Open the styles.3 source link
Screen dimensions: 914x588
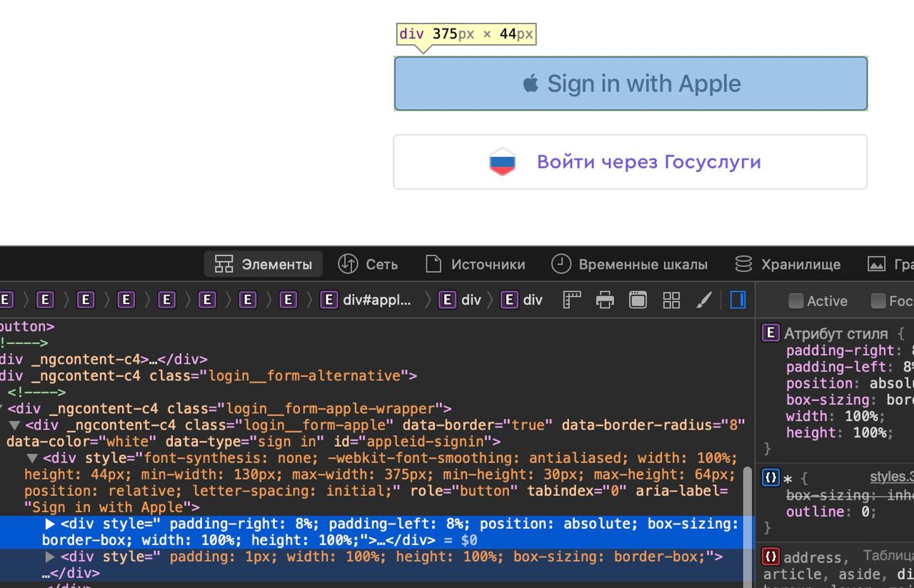tap(891, 477)
